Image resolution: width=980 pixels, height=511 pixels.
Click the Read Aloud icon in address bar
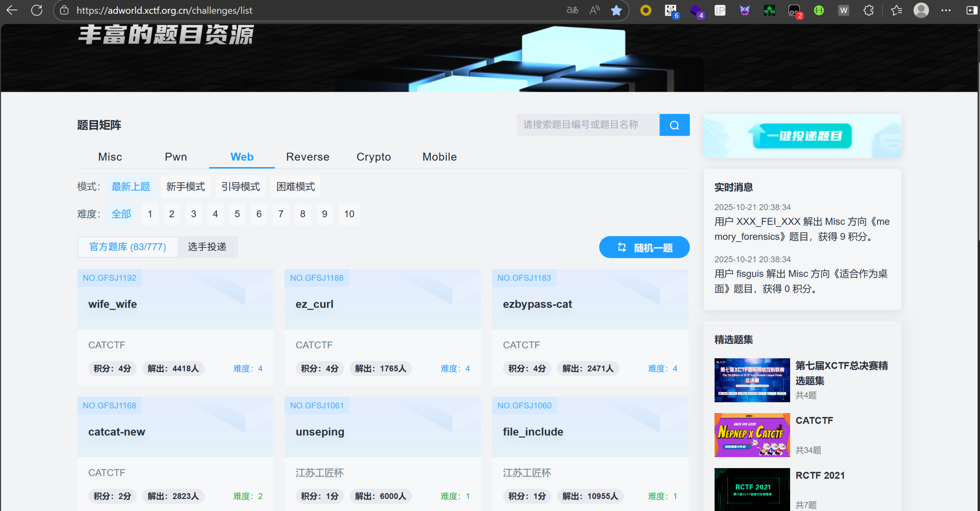(x=594, y=10)
